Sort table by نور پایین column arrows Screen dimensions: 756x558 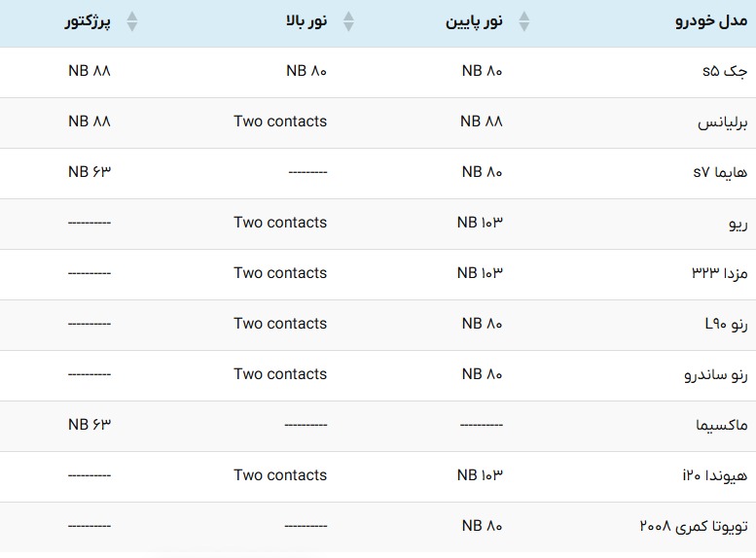click(524, 21)
